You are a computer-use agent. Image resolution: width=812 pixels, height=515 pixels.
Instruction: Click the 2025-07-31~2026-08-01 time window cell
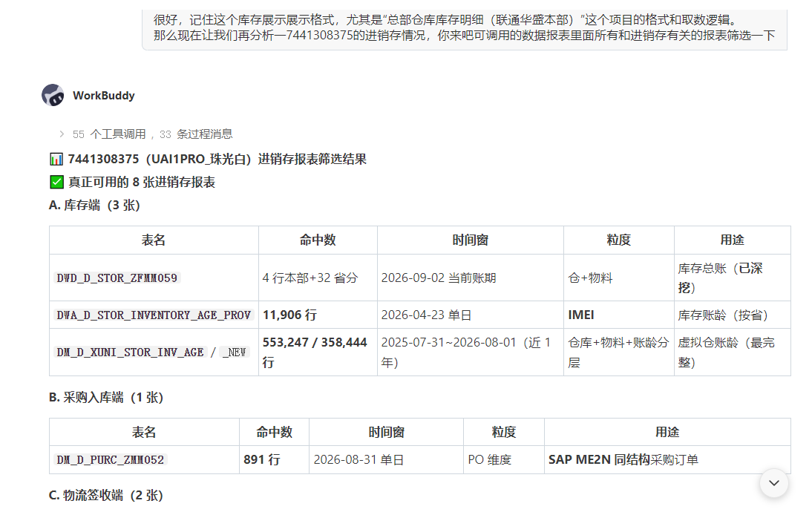(x=471, y=352)
